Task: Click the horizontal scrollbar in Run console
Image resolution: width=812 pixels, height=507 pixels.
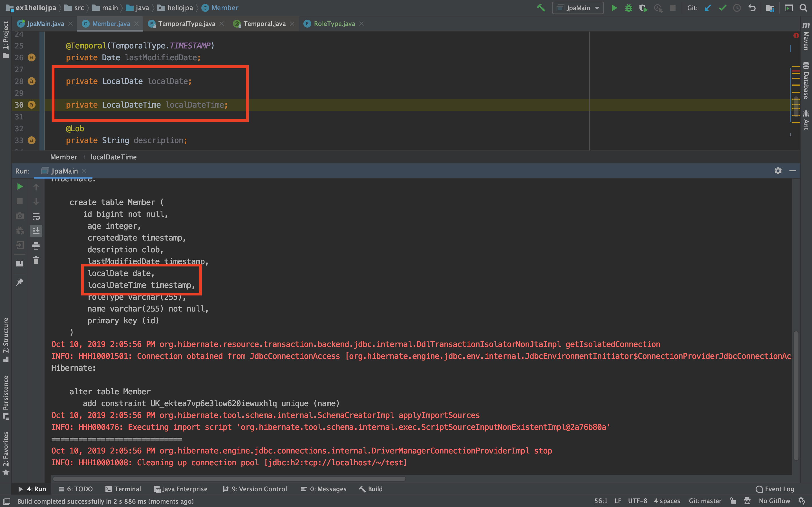Action: [x=229, y=479]
